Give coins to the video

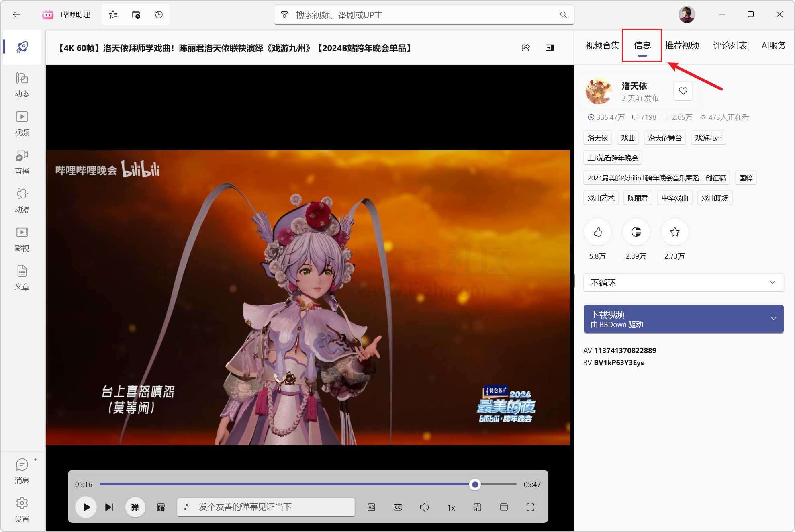coord(636,232)
